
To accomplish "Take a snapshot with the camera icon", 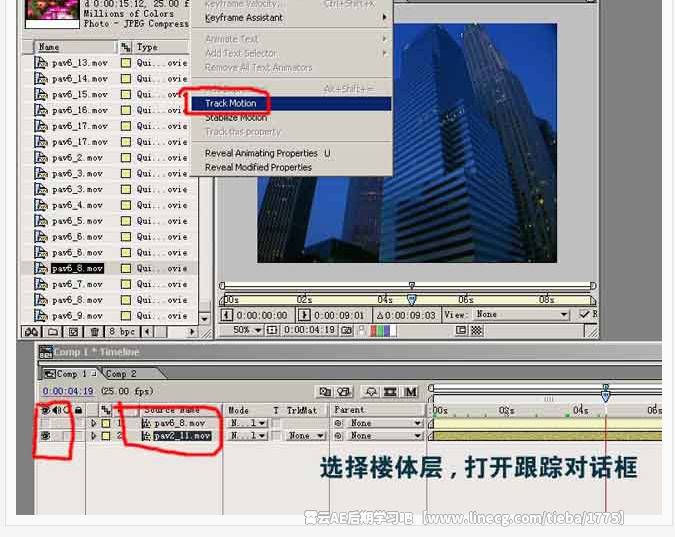I will [347, 330].
